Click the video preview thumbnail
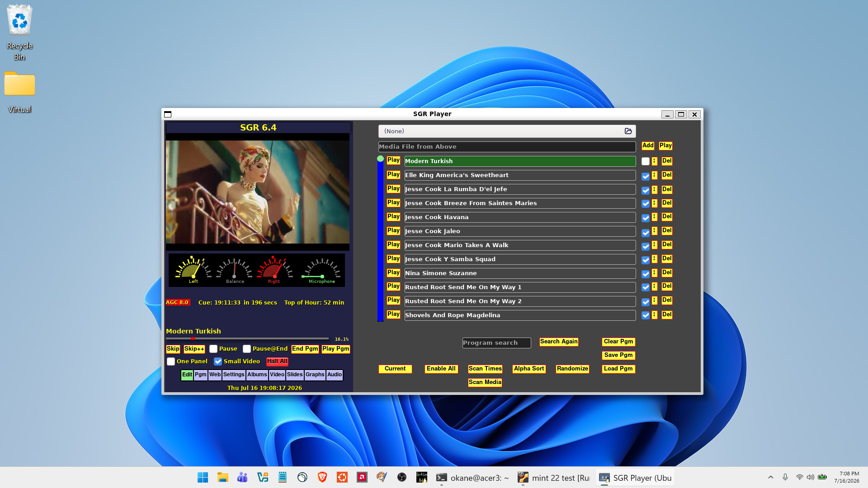Screen dimensions: 868x488 258,192
